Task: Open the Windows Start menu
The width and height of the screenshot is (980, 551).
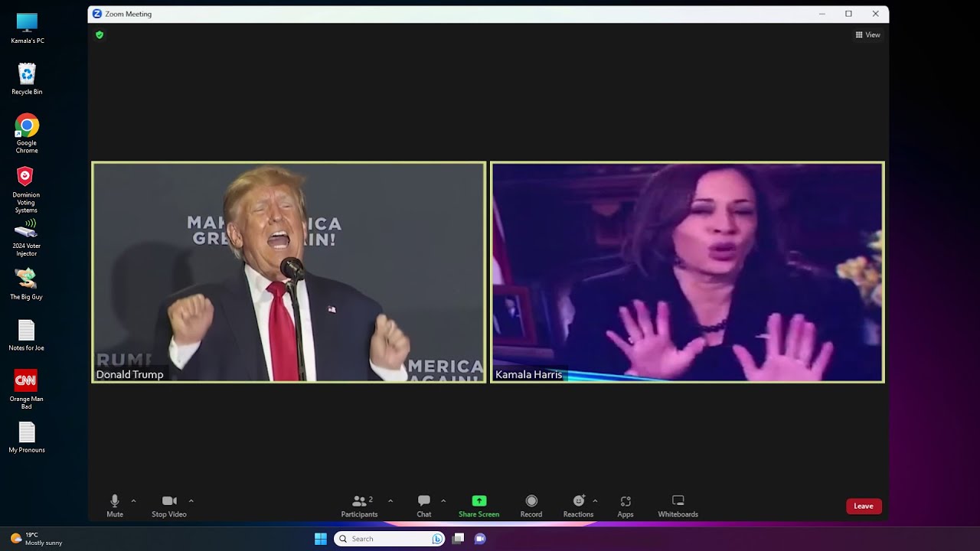Action: click(321, 539)
